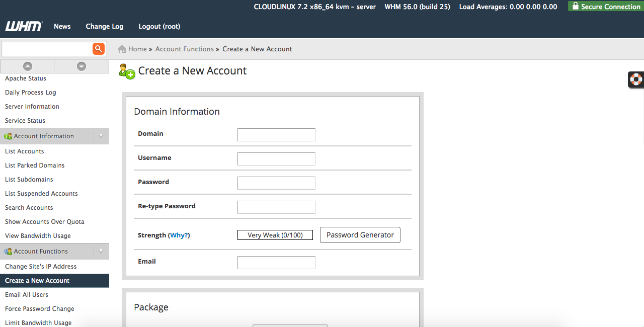644x327 pixels.
Task: Click the Password Generator button
Action: pyautogui.click(x=360, y=235)
